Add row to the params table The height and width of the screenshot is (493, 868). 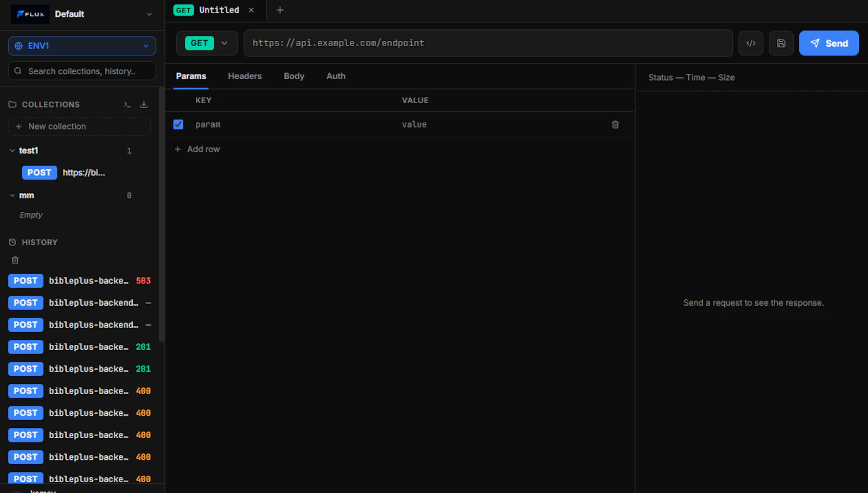197,149
